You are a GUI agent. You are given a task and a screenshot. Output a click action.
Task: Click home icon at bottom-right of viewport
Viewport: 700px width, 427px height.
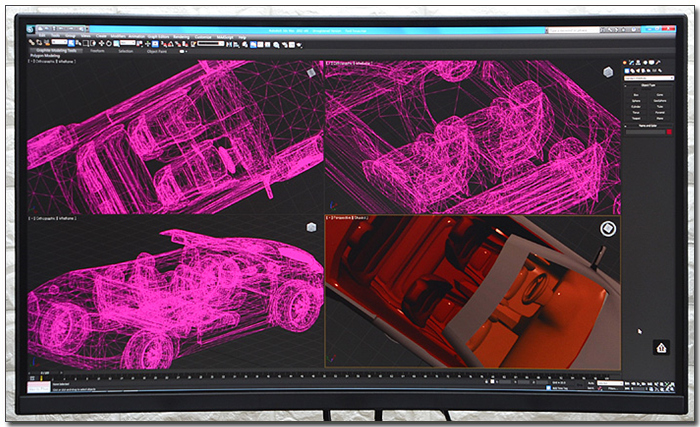[661, 346]
